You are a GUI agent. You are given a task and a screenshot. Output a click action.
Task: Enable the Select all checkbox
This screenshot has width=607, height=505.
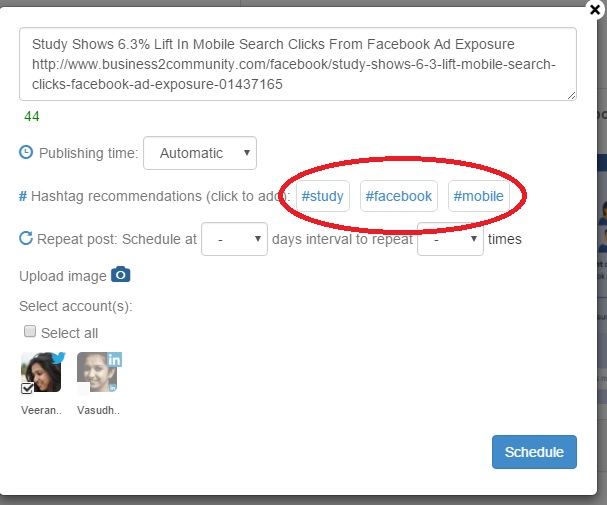coord(30,331)
